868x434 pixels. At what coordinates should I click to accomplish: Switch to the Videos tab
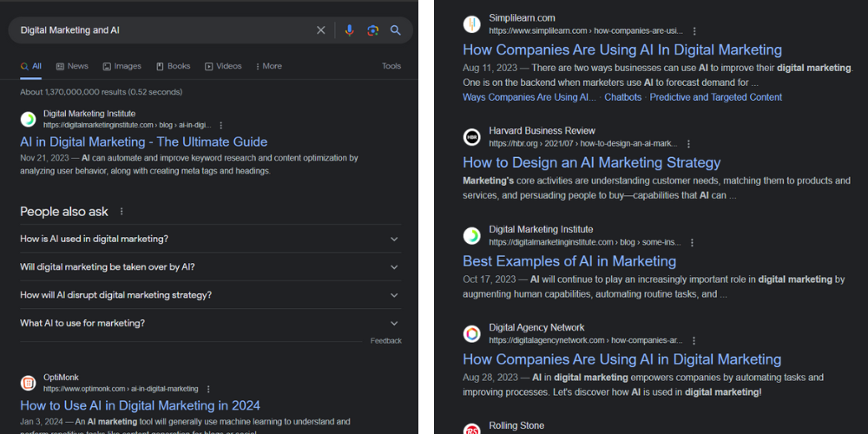pyautogui.click(x=223, y=66)
